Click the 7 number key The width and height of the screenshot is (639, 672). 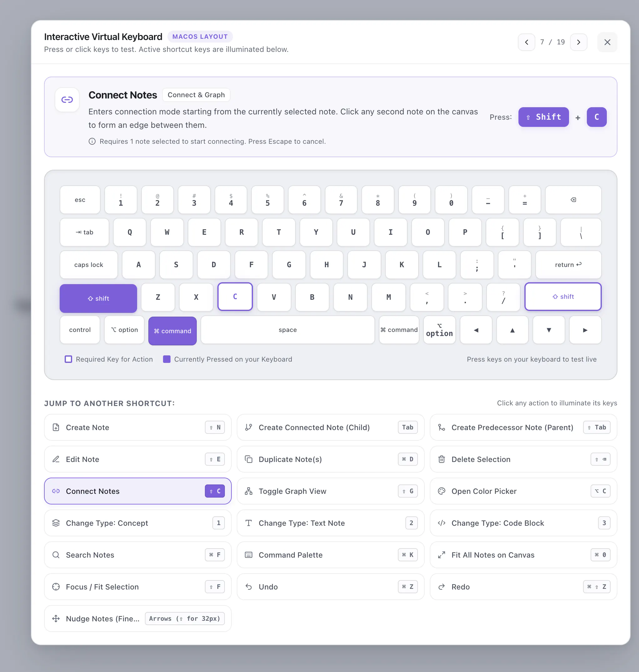tap(341, 200)
